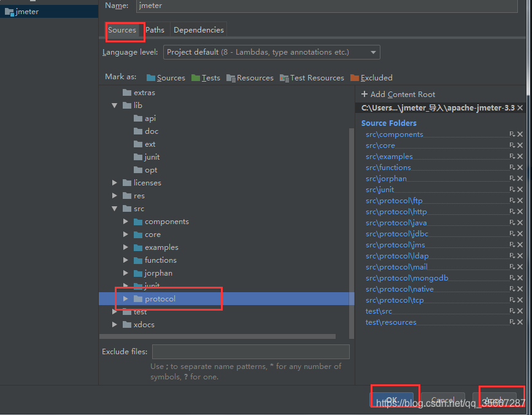Edit package prefix for src\protocol\native

tap(512, 289)
